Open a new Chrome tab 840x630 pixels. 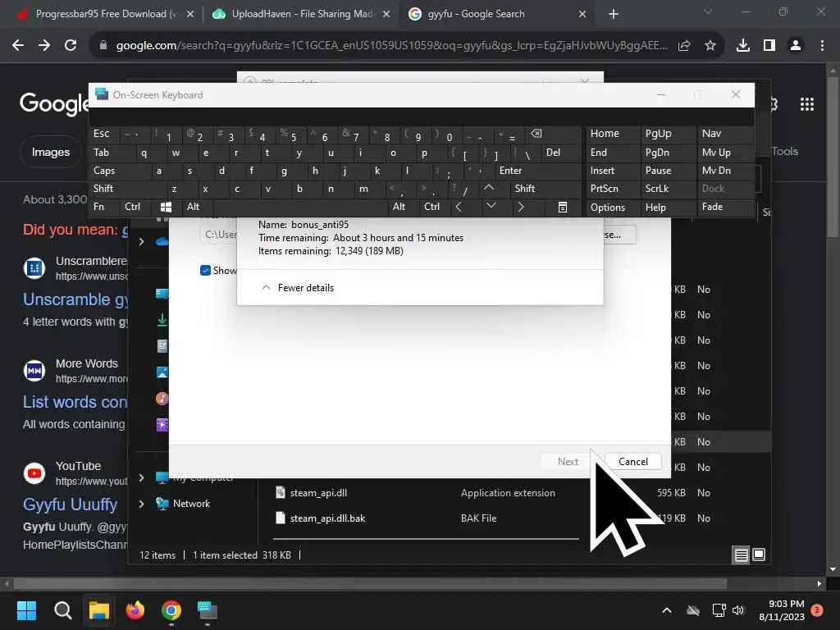[614, 15]
